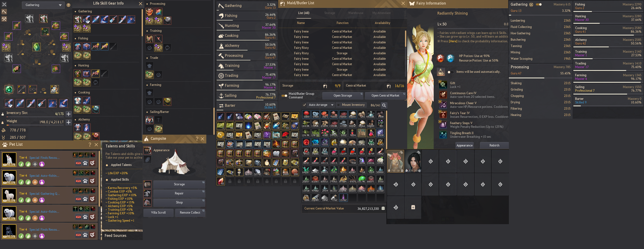The width and height of the screenshot is (644, 249).
Task: Enable the Items will be used automatically switch
Action: click(451, 72)
